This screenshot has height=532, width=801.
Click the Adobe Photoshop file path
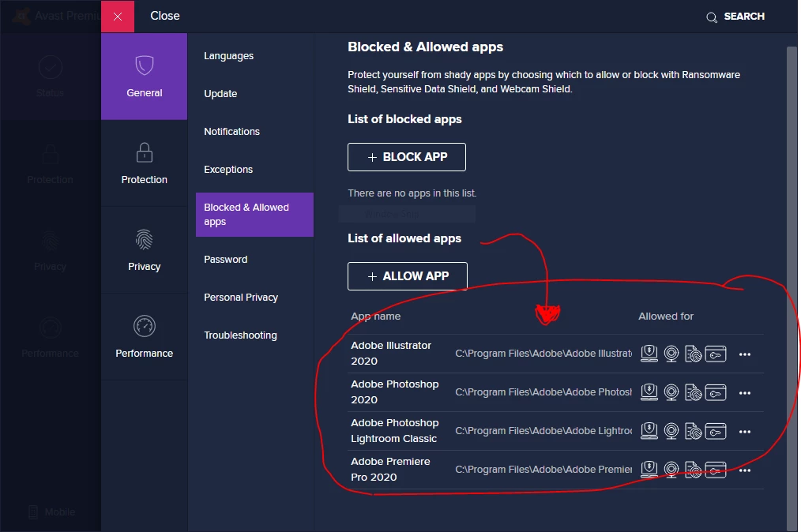click(543, 392)
